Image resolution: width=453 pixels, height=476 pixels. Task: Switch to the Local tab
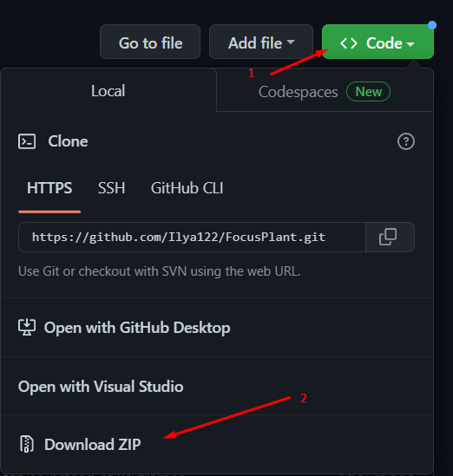tap(108, 90)
